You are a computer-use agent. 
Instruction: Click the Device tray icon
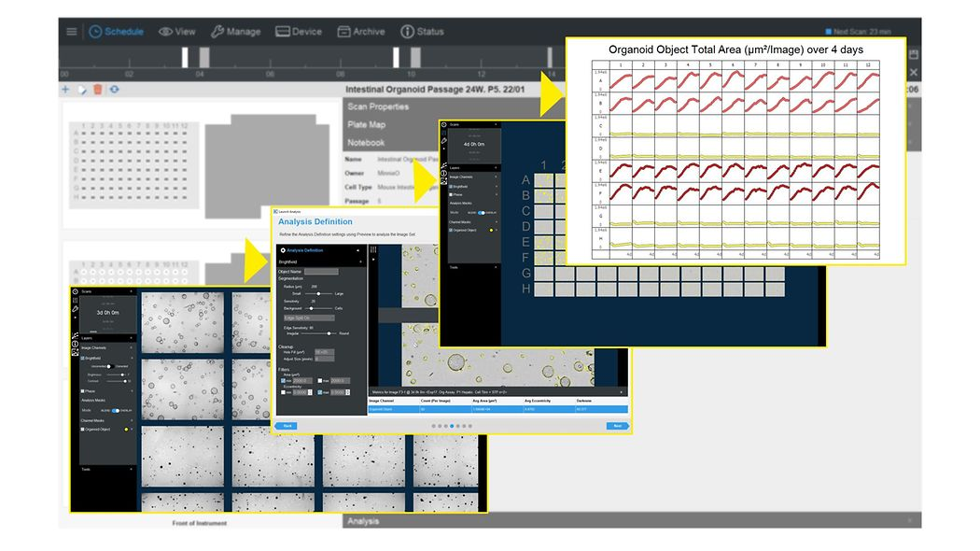[x=283, y=32]
